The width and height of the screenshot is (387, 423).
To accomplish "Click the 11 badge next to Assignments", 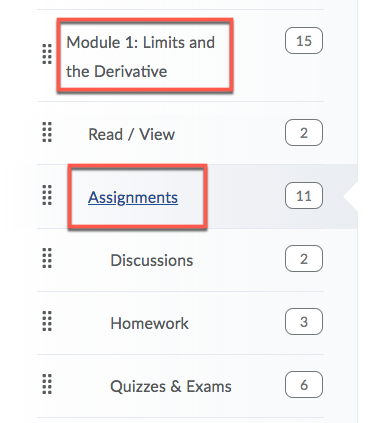I will 304,196.
